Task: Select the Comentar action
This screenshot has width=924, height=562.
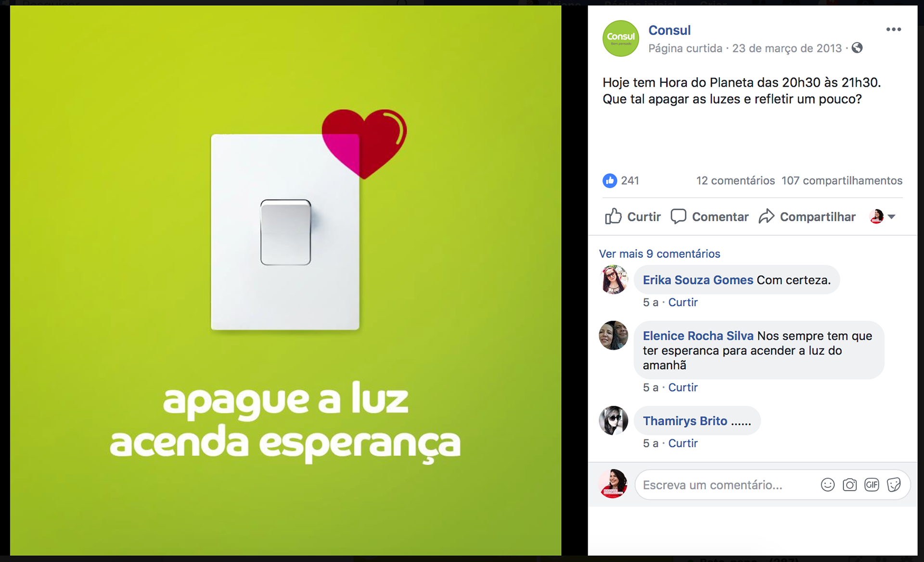Action: pyautogui.click(x=709, y=217)
